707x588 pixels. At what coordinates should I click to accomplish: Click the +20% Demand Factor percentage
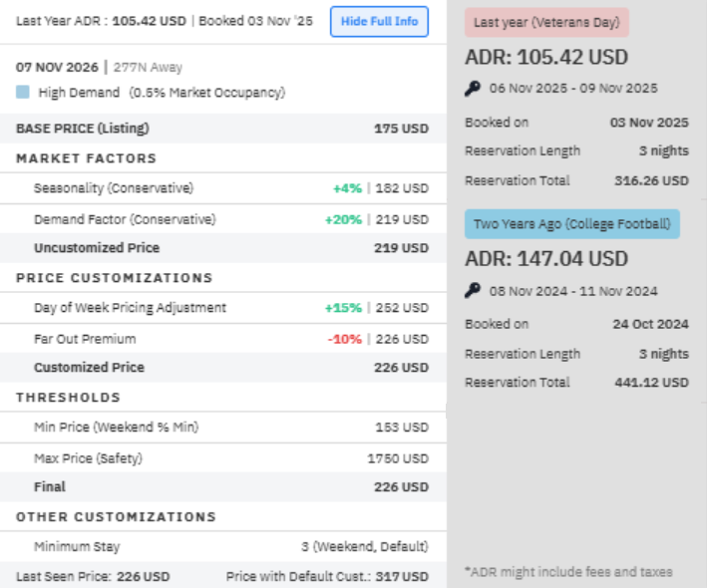[x=344, y=219]
